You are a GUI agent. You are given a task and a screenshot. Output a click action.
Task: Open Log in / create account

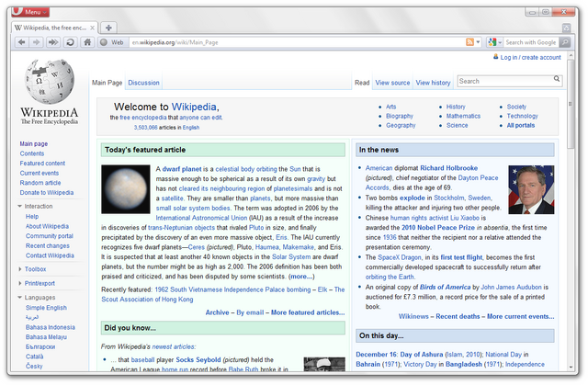[530, 57]
